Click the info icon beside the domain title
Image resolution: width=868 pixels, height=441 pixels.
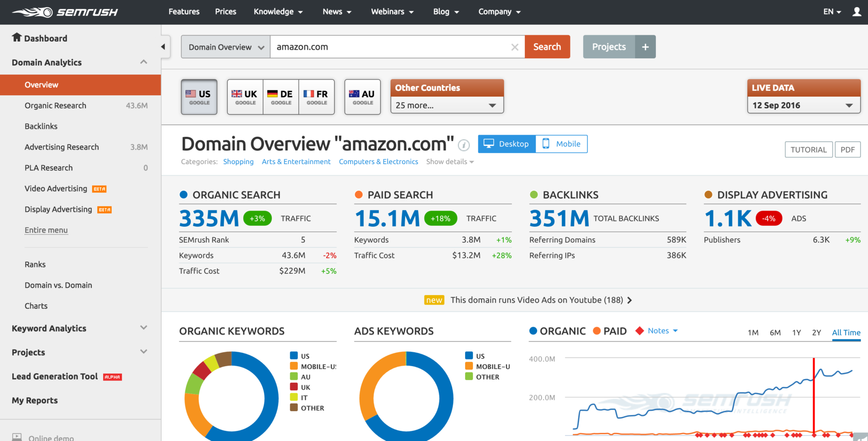[x=464, y=145]
